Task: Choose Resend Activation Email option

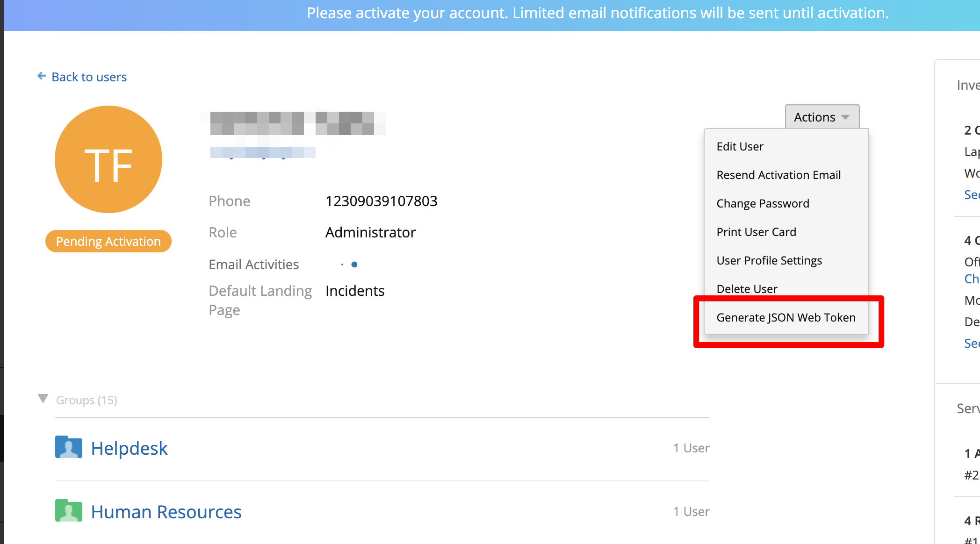Action: tap(778, 175)
